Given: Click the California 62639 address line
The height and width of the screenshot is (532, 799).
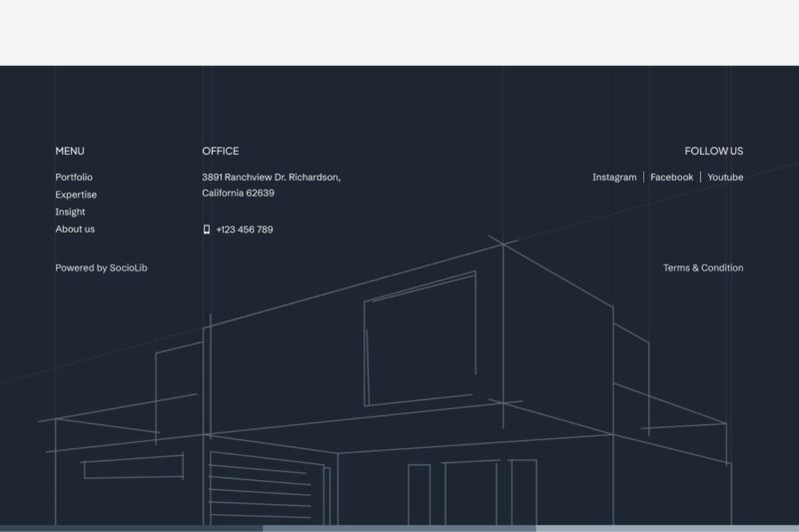Looking at the screenshot, I should coord(238,194).
